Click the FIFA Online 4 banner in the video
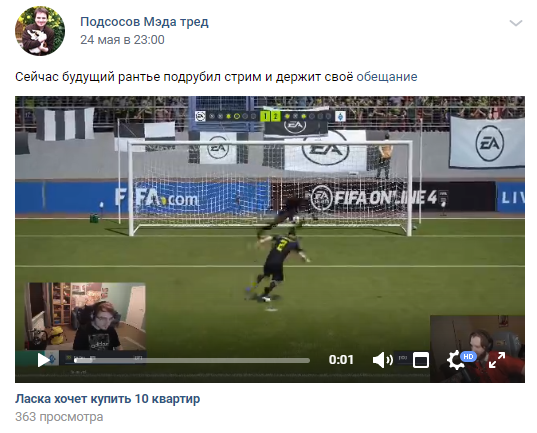 click(x=377, y=198)
